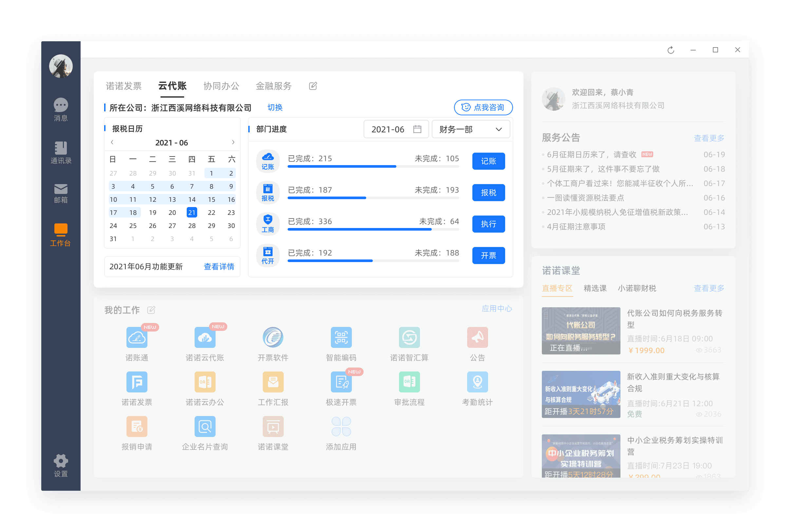The image size is (798, 532).
Task: Select the 精选课 tab in 诺诺课堂
Action: coord(595,288)
